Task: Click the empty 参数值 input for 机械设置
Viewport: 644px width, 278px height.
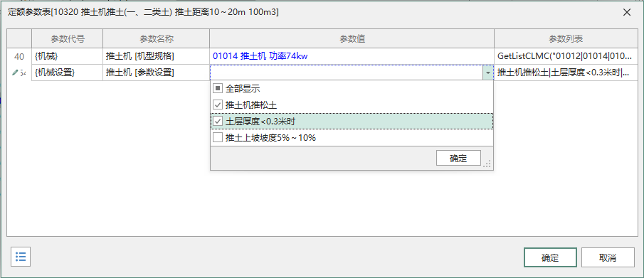Action: 347,73
